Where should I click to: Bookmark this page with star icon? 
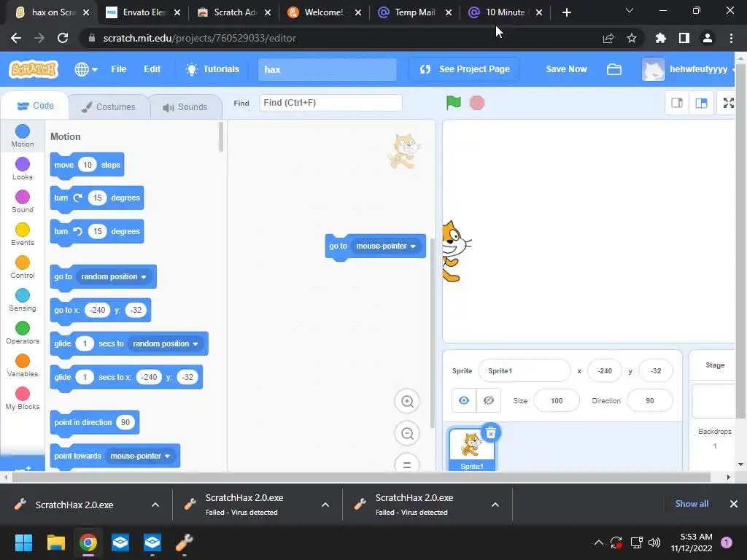632,38
